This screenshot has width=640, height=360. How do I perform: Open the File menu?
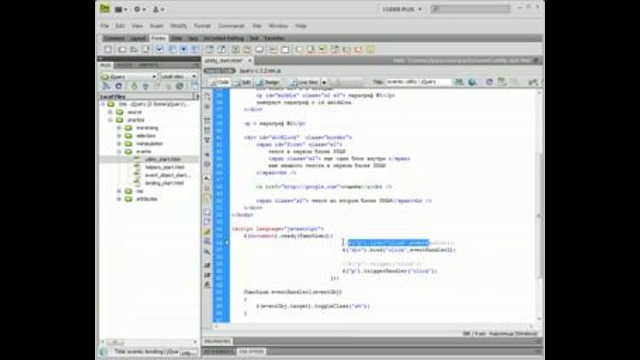[105, 26]
